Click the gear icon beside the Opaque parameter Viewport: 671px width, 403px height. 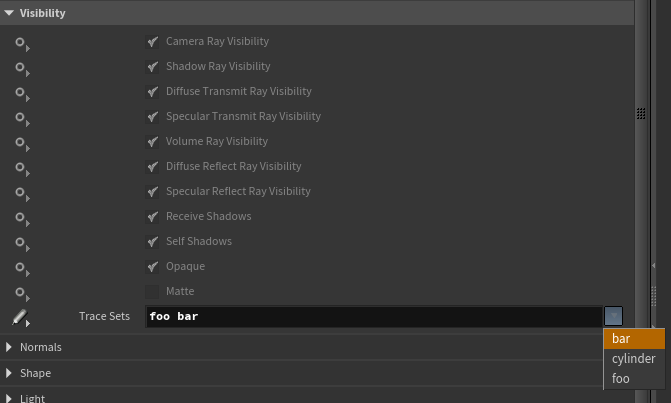(20, 267)
